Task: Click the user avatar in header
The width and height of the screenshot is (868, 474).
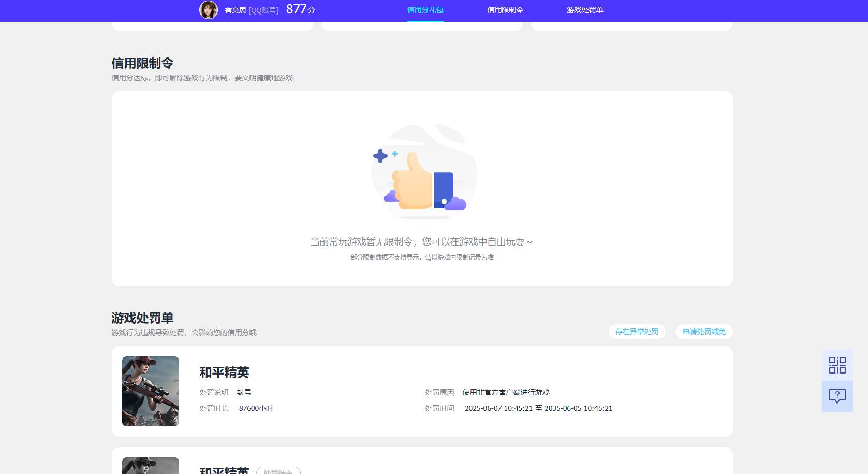Action: coord(209,10)
